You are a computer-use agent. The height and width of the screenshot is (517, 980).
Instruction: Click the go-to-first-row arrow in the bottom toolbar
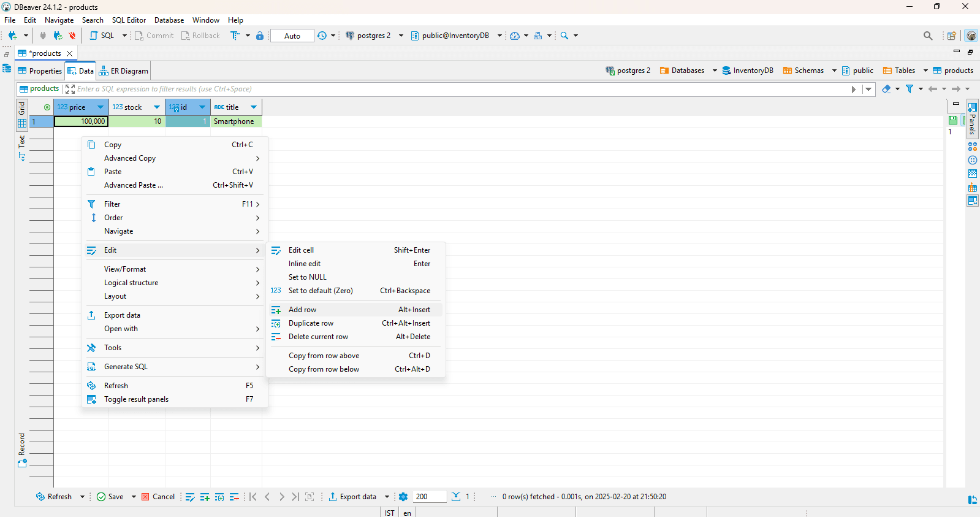253,497
